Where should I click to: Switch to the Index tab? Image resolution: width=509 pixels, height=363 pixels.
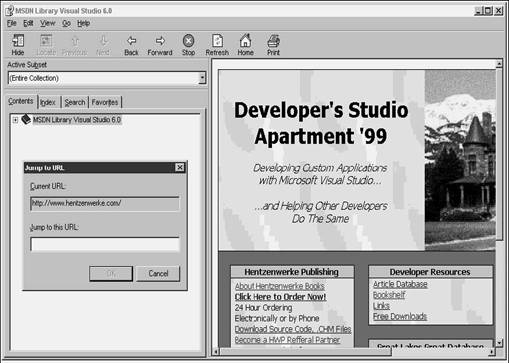[48, 102]
